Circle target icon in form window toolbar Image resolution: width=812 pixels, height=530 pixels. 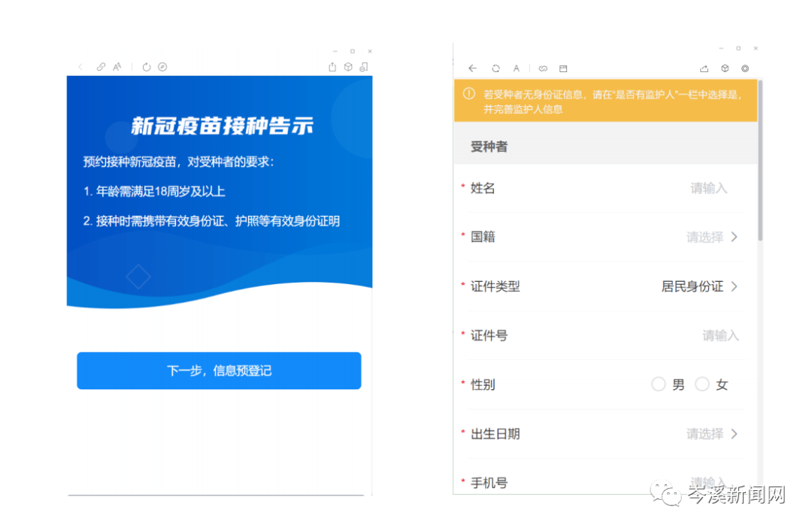(745, 68)
